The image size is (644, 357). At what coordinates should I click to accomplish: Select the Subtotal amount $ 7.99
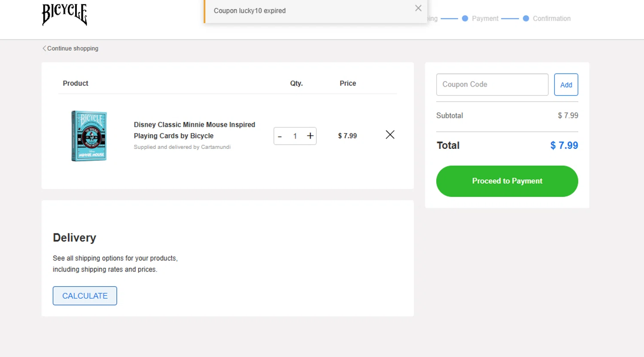[x=568, y=115]
